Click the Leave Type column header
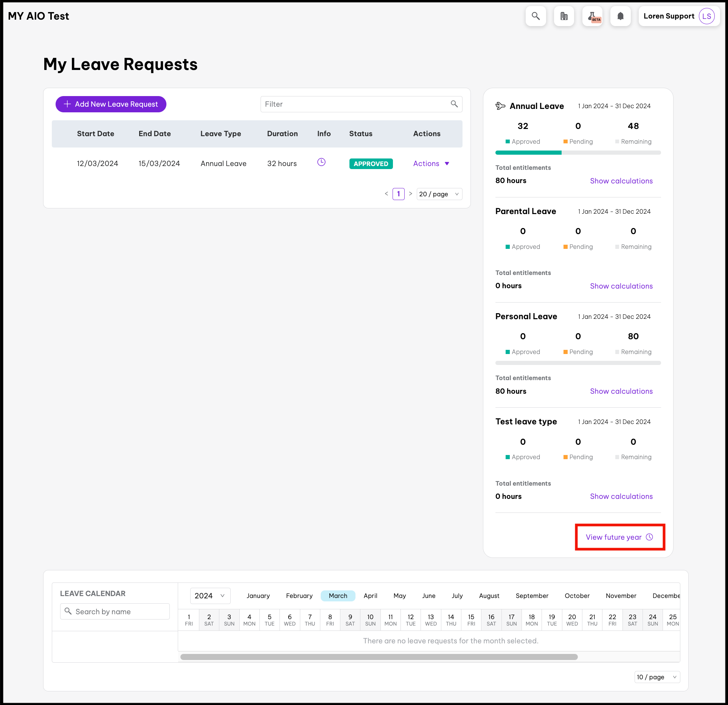728x705 pixels. click(220, 134)
